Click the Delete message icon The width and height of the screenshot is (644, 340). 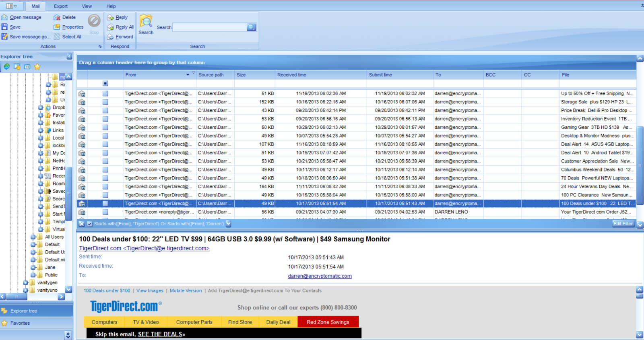coord(57,17)
